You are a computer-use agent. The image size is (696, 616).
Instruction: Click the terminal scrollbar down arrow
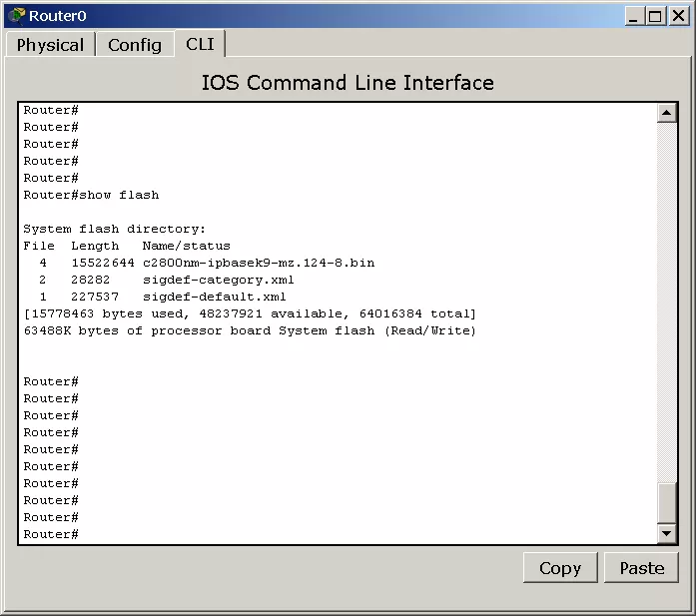[667, 533]
